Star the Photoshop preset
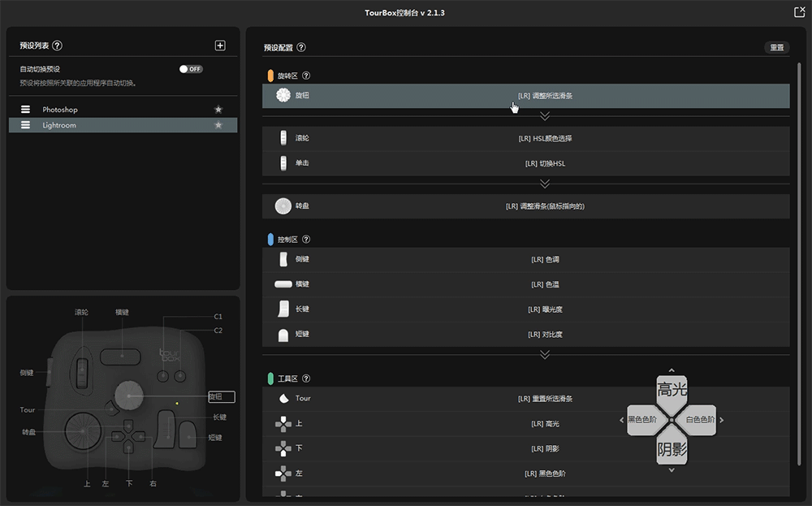 tap(218, 110)
